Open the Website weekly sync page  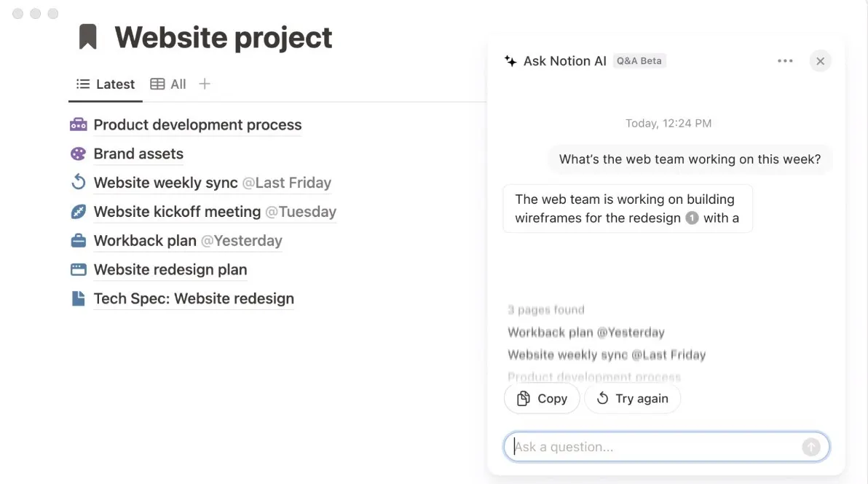(213, 183)
